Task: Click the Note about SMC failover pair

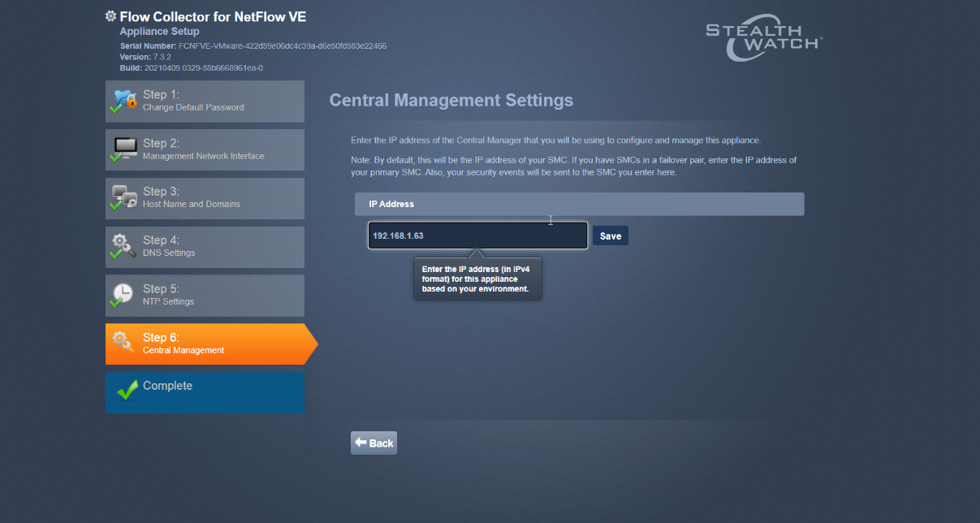Action: click(573, 166)
